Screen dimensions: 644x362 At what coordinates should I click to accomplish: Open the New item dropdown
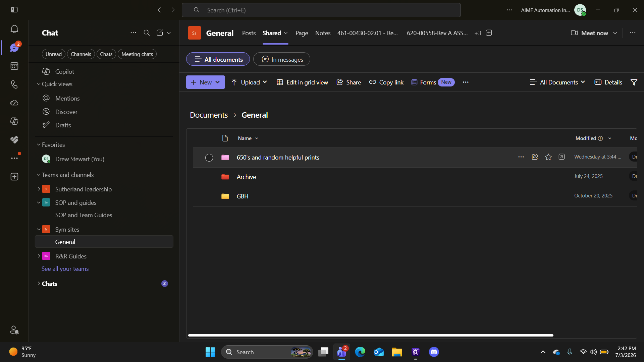pos(206,82)
